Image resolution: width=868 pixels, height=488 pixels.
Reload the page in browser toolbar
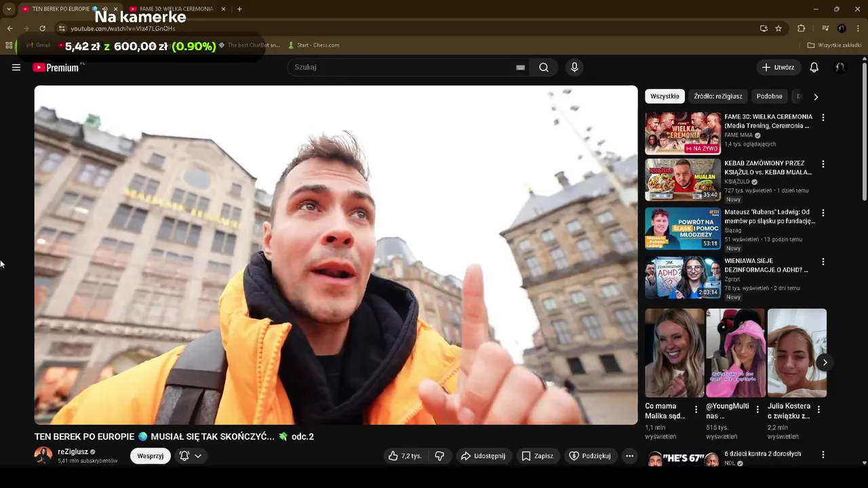(x=42, y=28)
